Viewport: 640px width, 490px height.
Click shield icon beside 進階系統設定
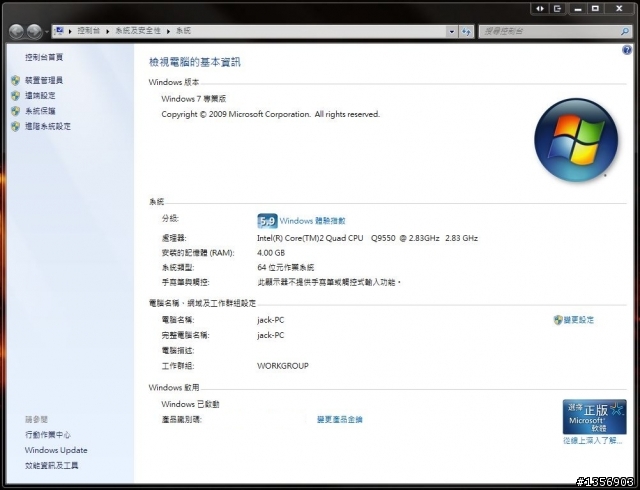[x=16, y=126]
